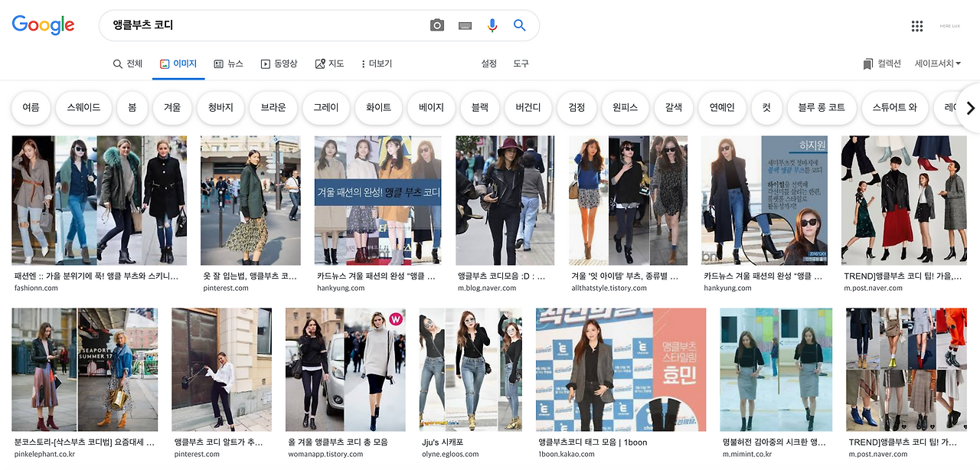Switch to the 뉴스 tab
The image size is (980, 470).
(230, 64)
